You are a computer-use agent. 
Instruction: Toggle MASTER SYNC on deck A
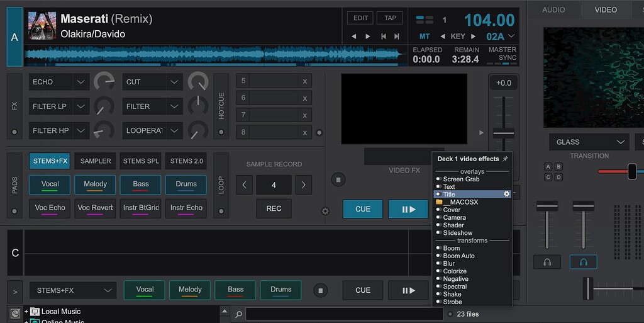(502, 54)
